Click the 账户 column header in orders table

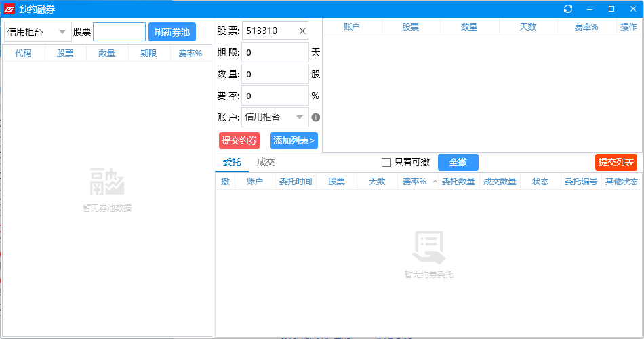[x=255, y=182]
